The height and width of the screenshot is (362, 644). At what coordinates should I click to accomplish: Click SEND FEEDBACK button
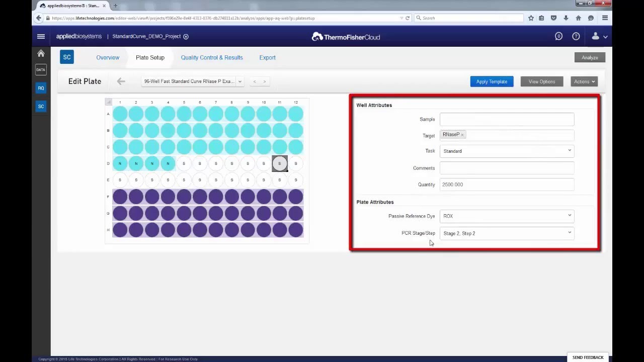pos(588,357)
